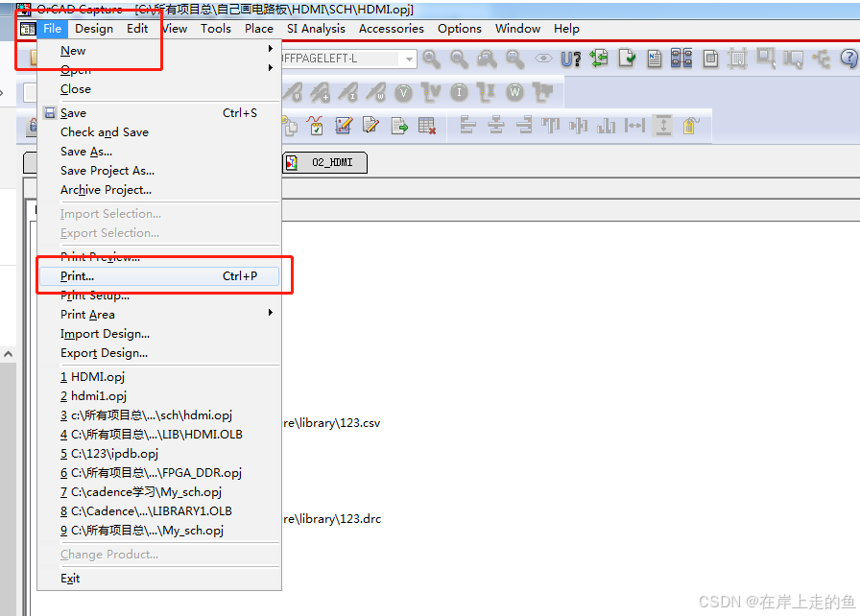
Task: Click the upward chevron on left edge
Action: click(x=8, y=354)
